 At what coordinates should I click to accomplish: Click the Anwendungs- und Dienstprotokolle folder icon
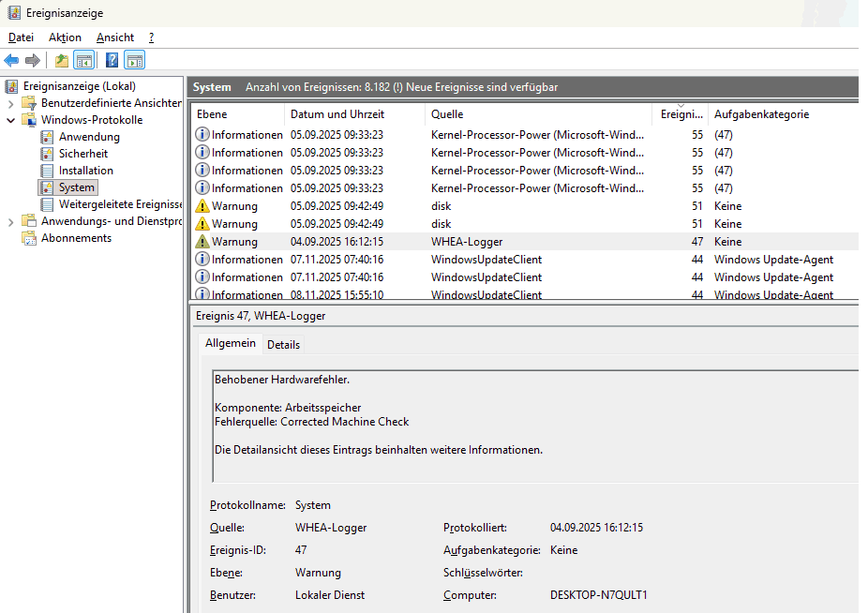(29, 221)
